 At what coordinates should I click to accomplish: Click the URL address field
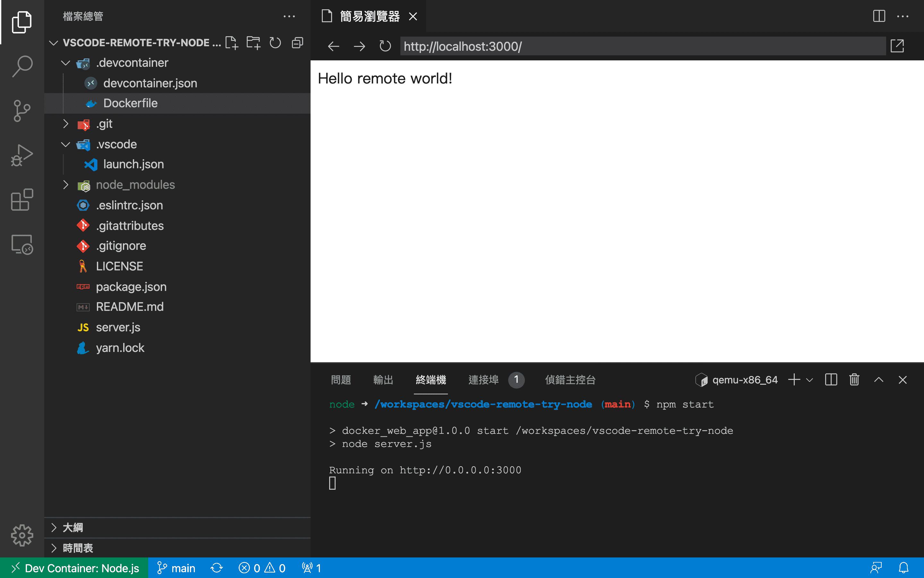pos(643,46)
